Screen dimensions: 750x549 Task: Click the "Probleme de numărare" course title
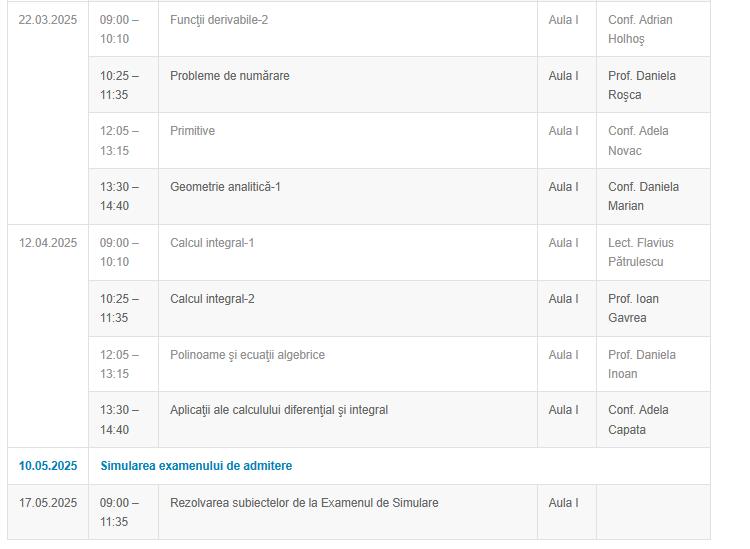click(x=230, y=76)
